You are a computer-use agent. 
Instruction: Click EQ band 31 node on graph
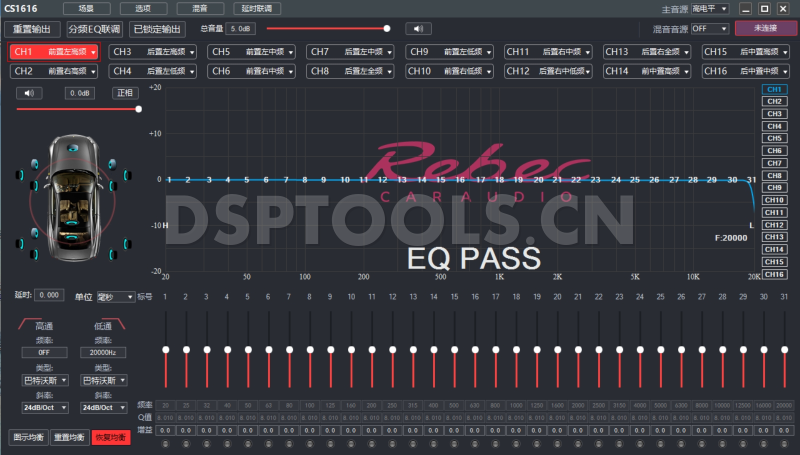tap(751, 180)
